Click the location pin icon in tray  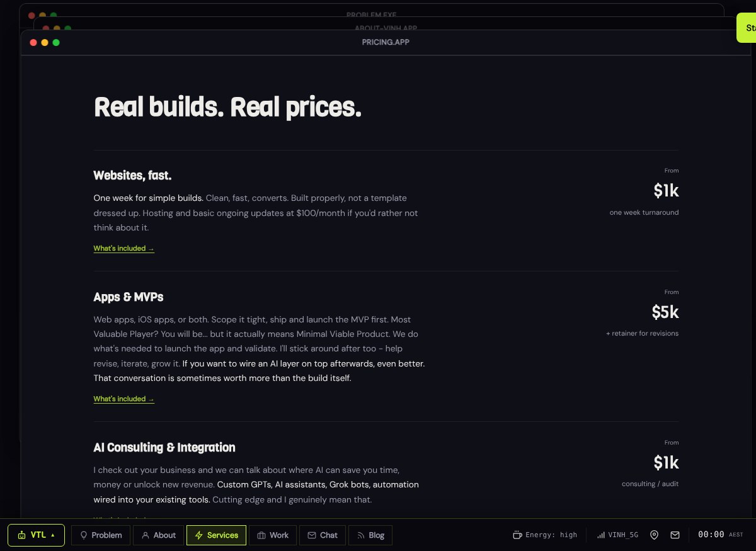(x=654, y=535)
